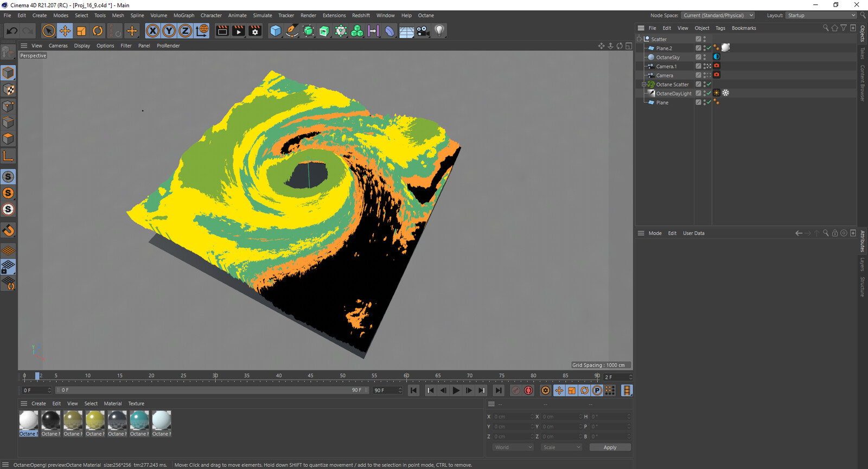Open viewport ProRender menu
The image size is (868, 469).
pos(168,46)
